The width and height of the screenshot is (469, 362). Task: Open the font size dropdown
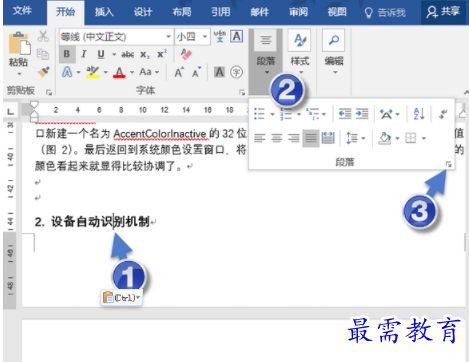click(205, 36)
